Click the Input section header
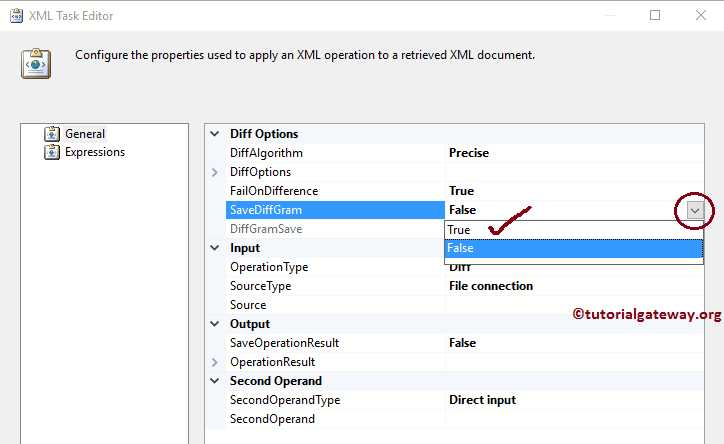The image size is (724, 444). coord(245,248)
